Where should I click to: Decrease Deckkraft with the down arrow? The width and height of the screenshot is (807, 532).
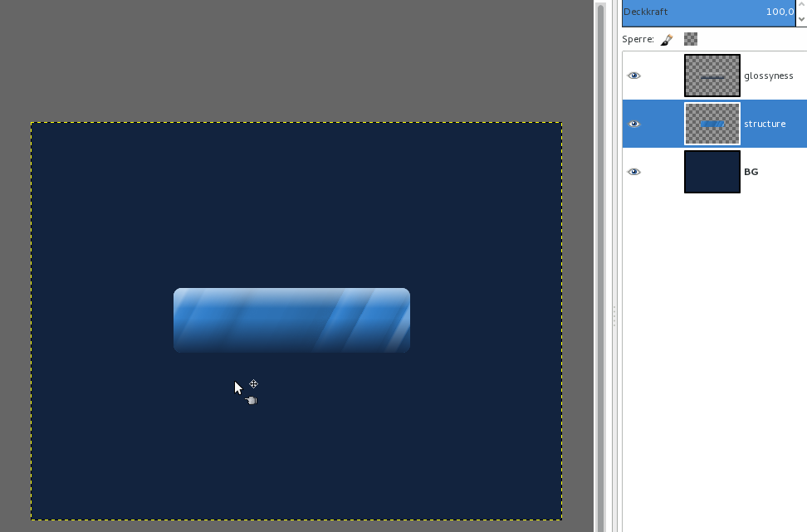click(x=801, y=20)
